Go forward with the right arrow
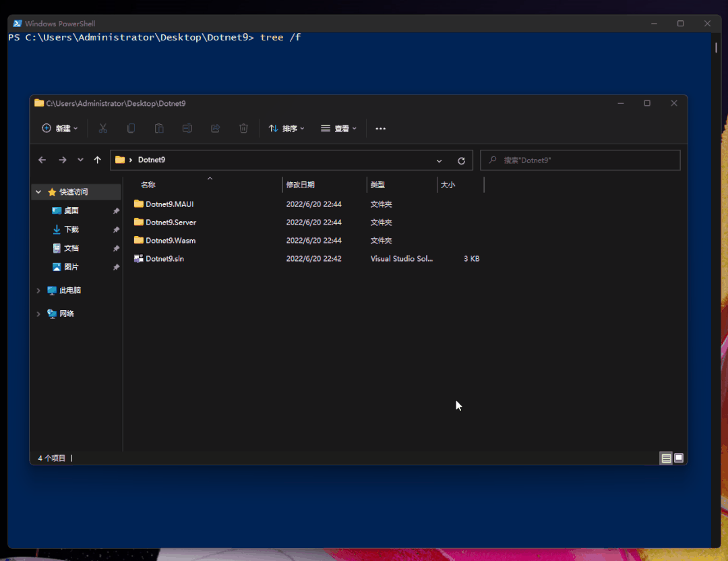The height and width of the screenshot is (561, 728). tap(63, 160)
